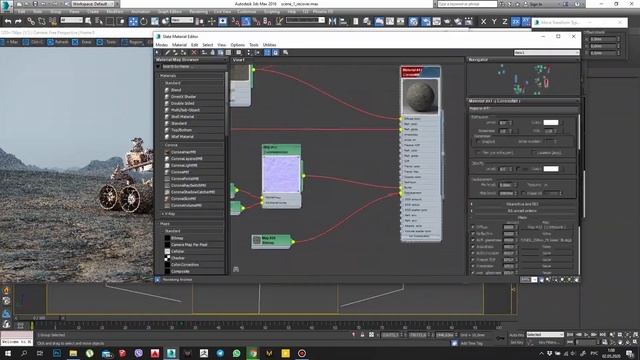This screenshot has width=640, height=360.
Task: Open Chrome from the Windows taskbar
Action: (x=253, y=353)
